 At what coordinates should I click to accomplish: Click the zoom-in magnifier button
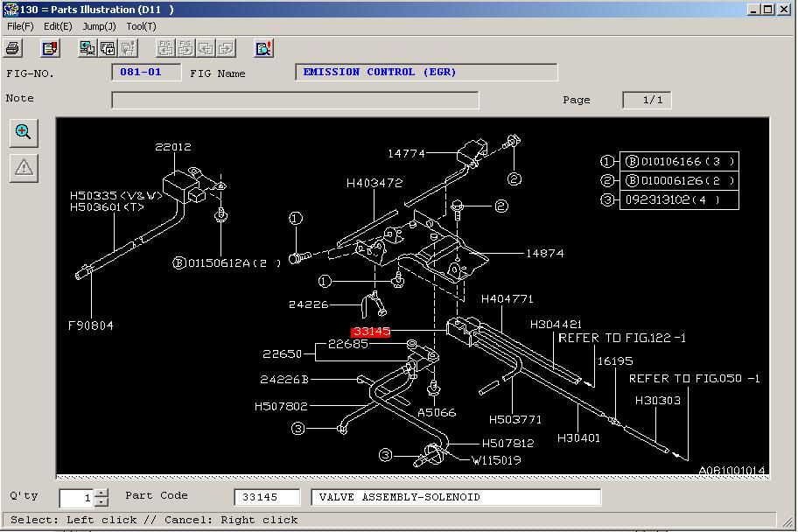pos(24,133)
